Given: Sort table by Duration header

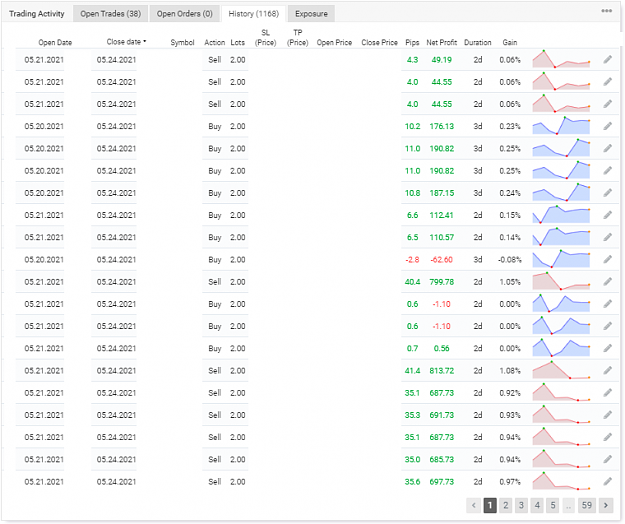Looking at the screenshot, I should (478, 42).
